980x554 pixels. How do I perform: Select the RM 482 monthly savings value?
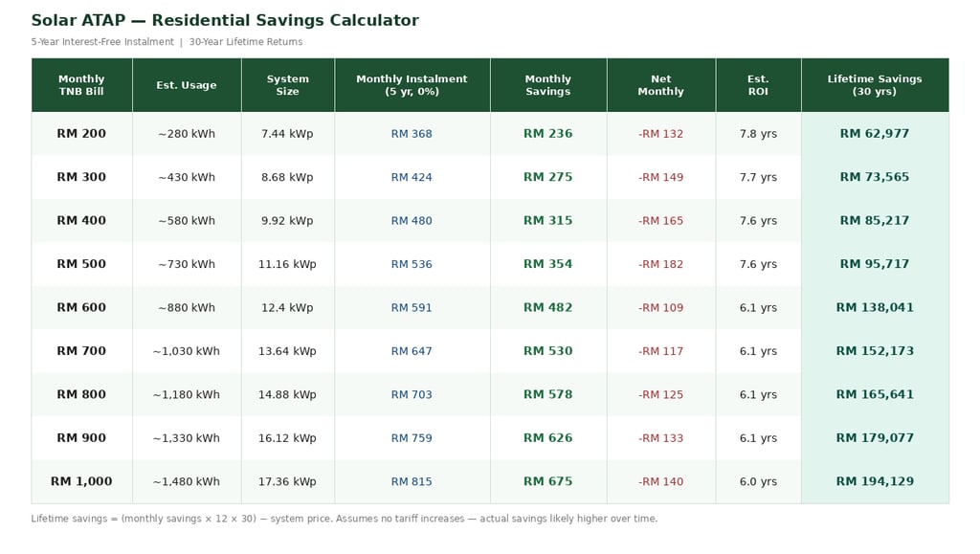pyautogui.click(x=547, y=308)
